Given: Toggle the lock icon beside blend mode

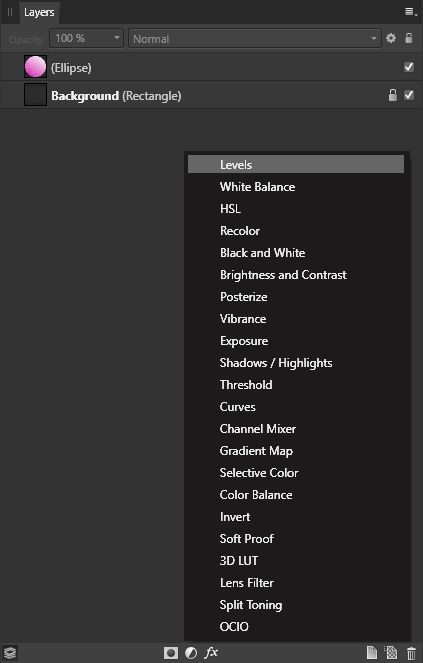Looking at the screenshot, I should pos(409,38).
